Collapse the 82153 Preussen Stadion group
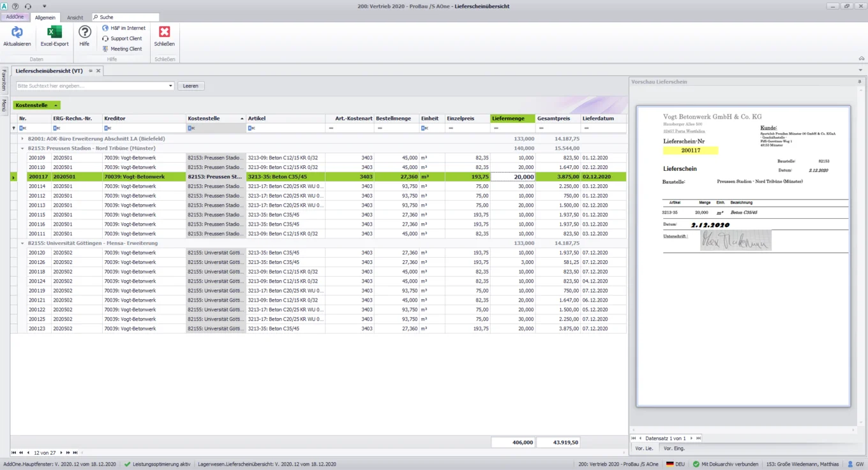The height and width of the screenshot is (470, 868). click(x=21, y=148)
